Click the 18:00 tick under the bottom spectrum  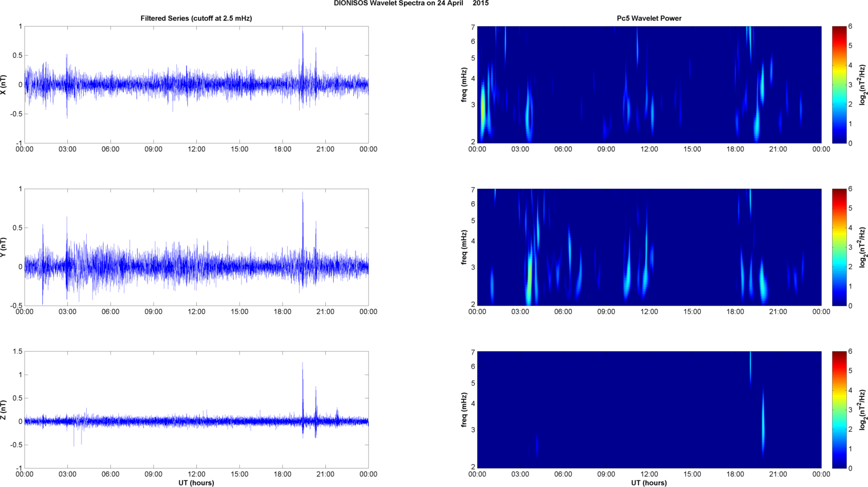[735, 474]
